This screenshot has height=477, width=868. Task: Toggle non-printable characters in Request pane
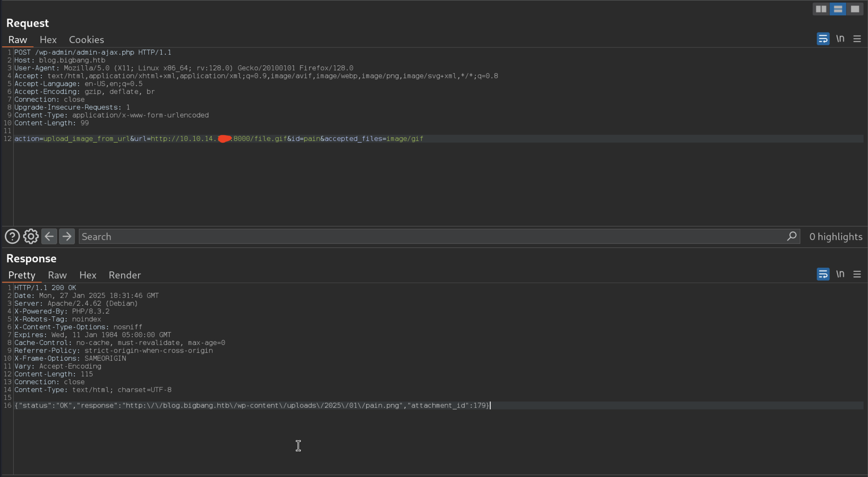point(840,39)
